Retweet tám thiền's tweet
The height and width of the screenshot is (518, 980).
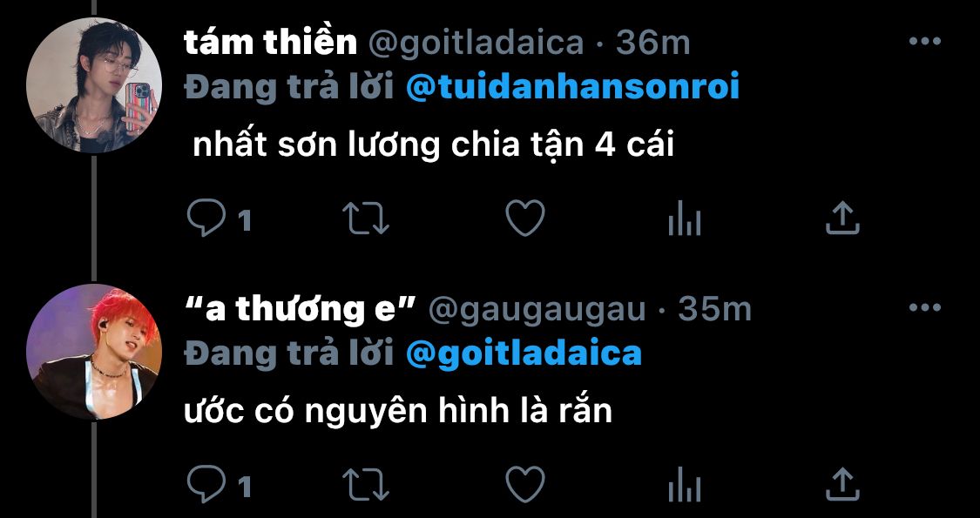coord(366,218)
